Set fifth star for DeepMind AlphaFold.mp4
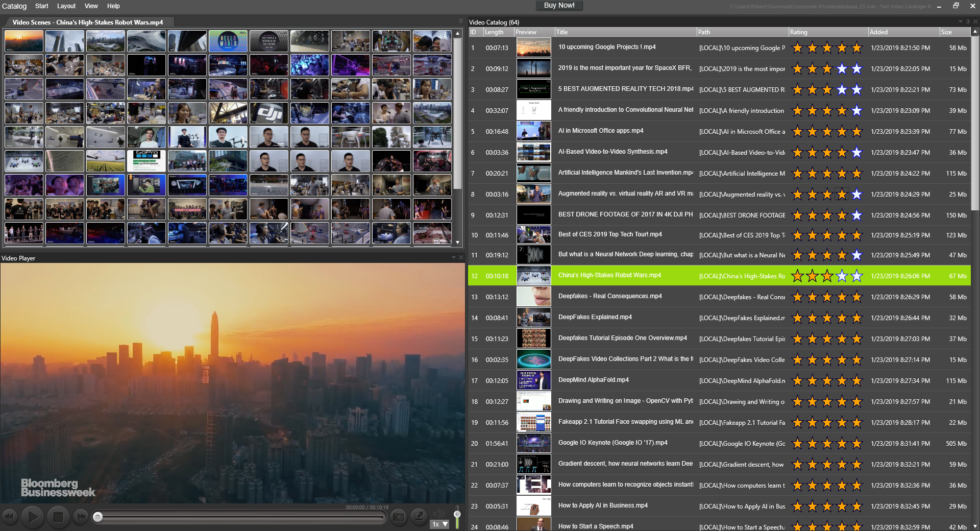The image size is (980, 531). coord(857,381)
